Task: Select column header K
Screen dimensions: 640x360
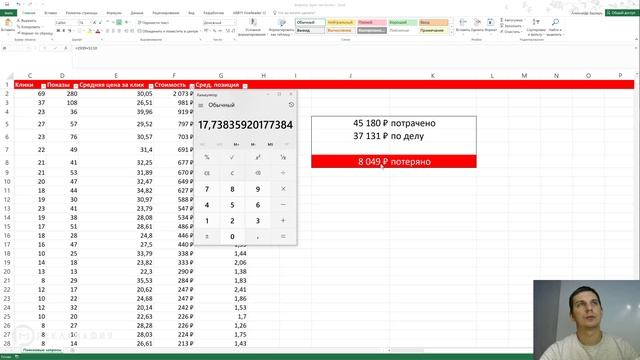Action: (433, 76)
